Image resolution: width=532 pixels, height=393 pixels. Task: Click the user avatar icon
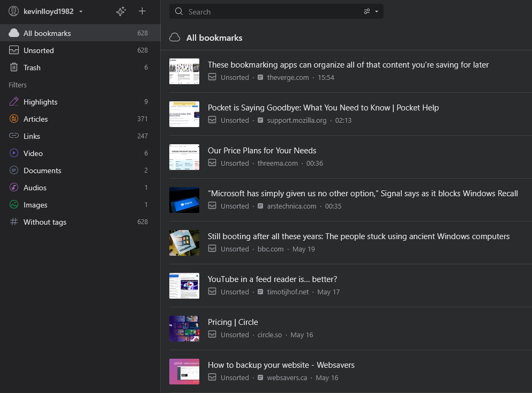[13, 11]
